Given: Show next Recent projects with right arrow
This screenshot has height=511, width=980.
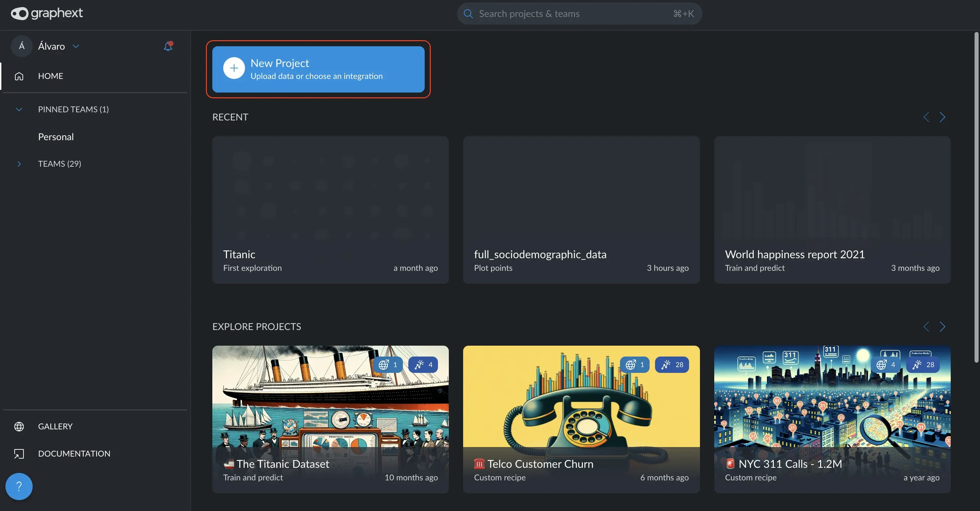Looking at the screenshot, I should pos(942,117).
